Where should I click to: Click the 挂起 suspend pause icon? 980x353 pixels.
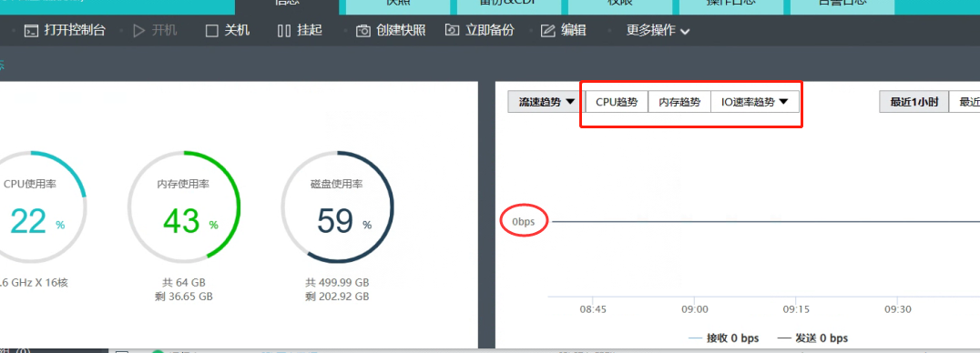click(x=284, y=31)
